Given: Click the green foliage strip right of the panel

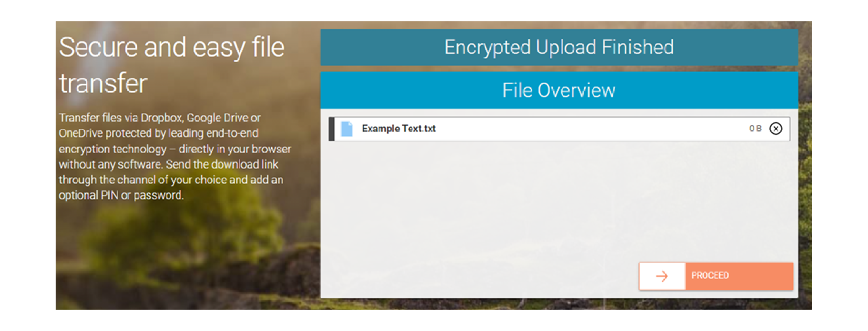Looking at the screenshot, I should click(805, 184).
